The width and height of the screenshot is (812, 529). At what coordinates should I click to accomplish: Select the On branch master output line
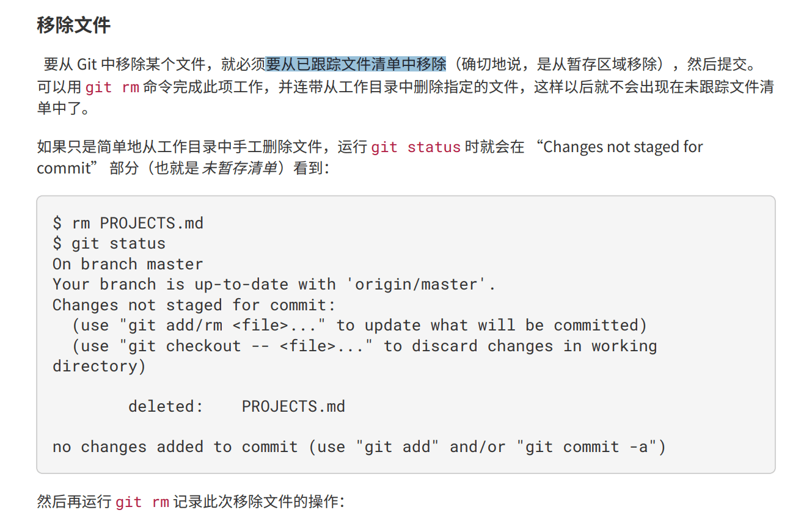[128, 264]
